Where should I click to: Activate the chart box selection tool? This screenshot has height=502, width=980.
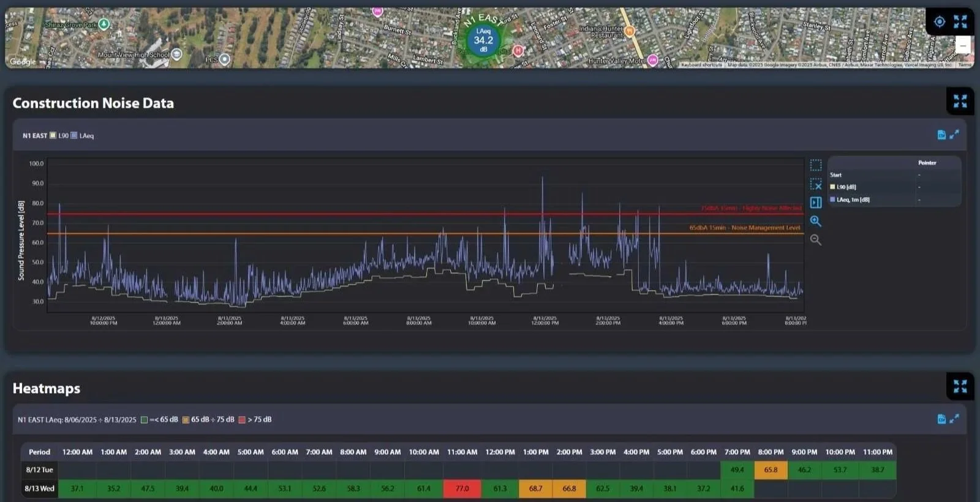point(816,165)
